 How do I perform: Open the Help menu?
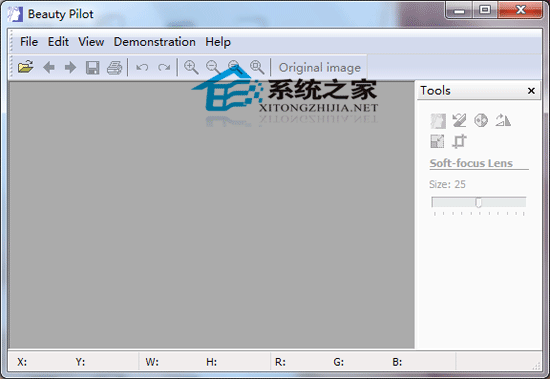point(218,42)
